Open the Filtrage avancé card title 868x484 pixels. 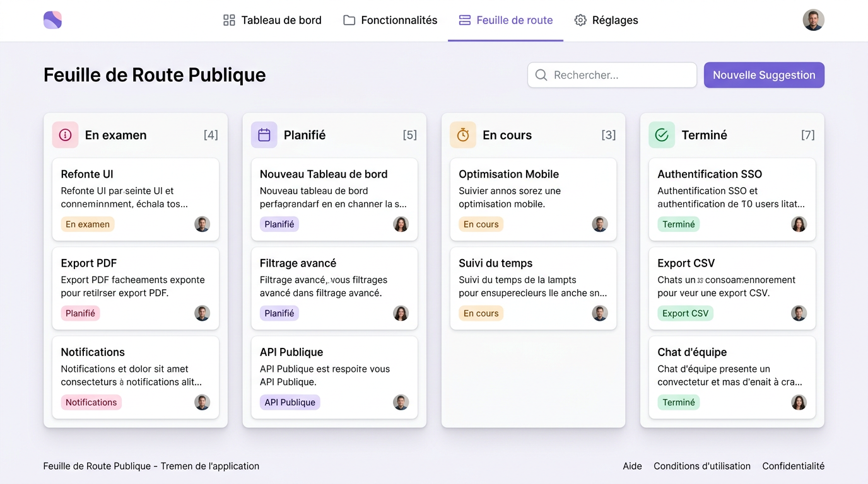point(298,263)
